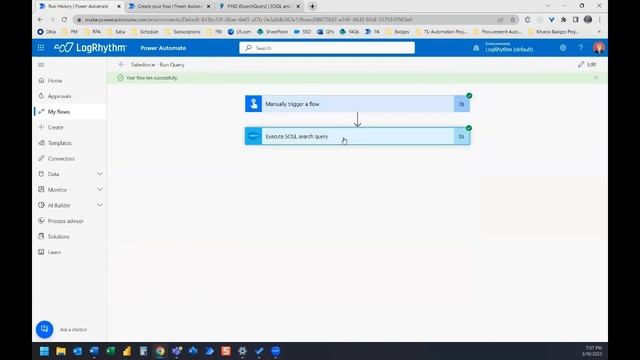Image resolution: width=640 pixels, height=360 pixels.
Task: Click the Manually trigger a flow icon
Action: pyautogui.click(x=253, y=104)
